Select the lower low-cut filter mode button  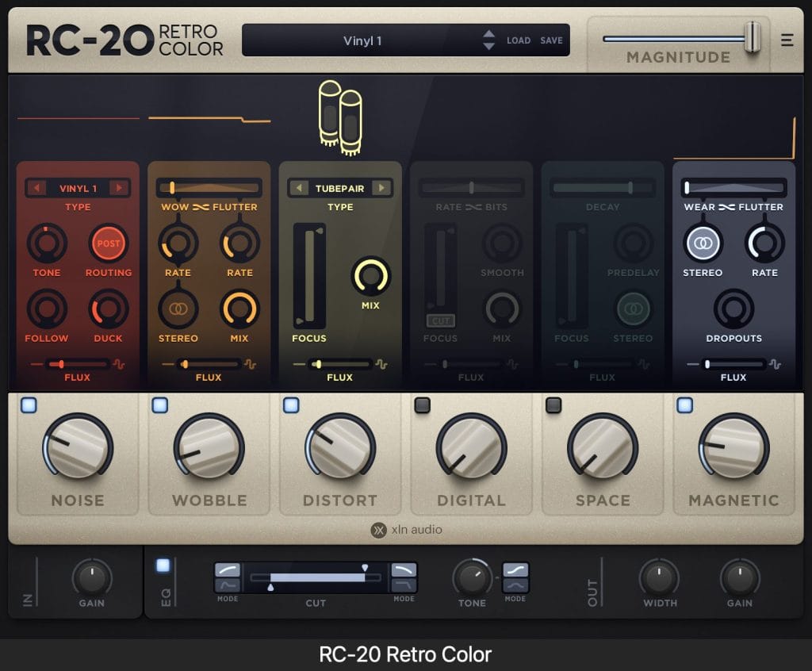coord(228,585)
